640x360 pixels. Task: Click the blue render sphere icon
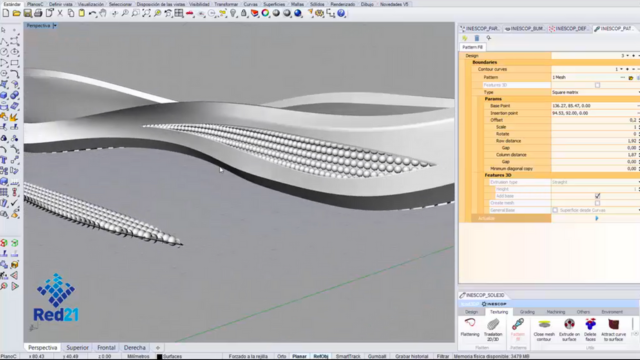click(298, 13)
